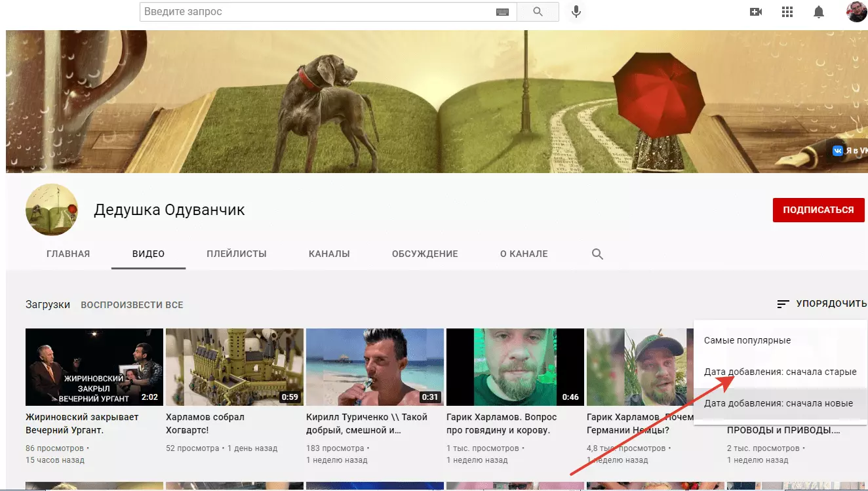
Task: Start voice search with the microphone icon
Action: click(x=576, y=12)
